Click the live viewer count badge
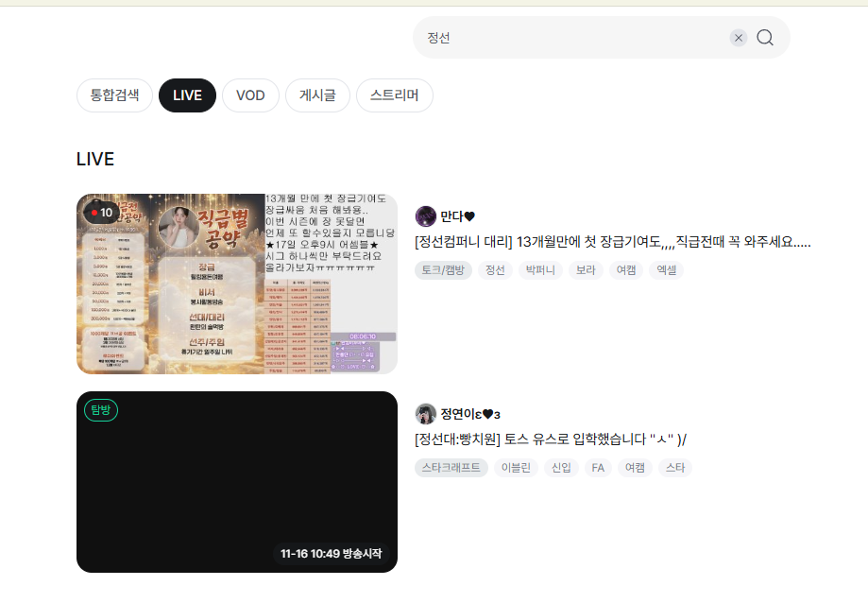The width and height of the screenshot is (868, 603). tap(100, 213)
